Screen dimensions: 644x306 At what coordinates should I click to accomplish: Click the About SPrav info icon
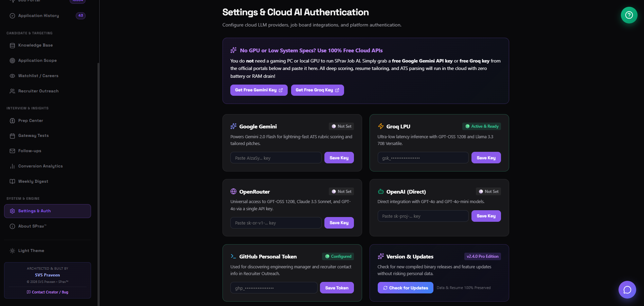12,226
